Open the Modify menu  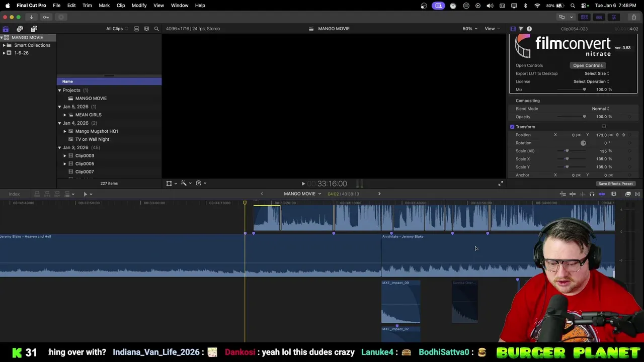(x=139, y=6)
